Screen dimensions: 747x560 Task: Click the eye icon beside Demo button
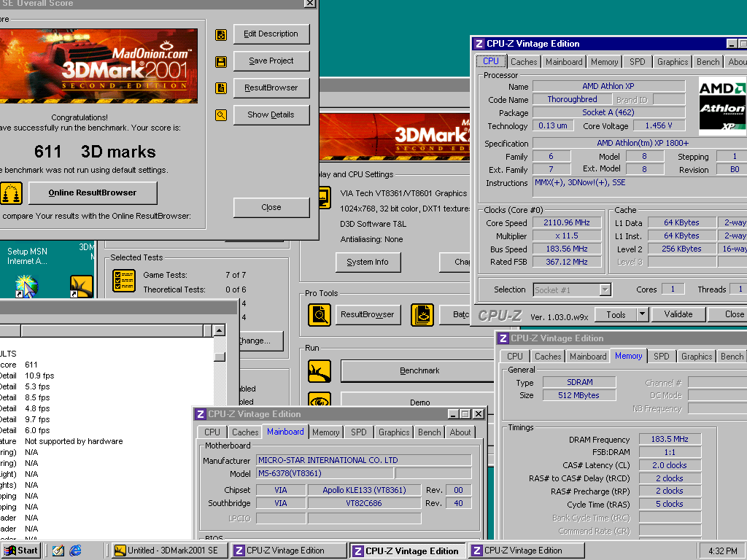coord(320,401)
